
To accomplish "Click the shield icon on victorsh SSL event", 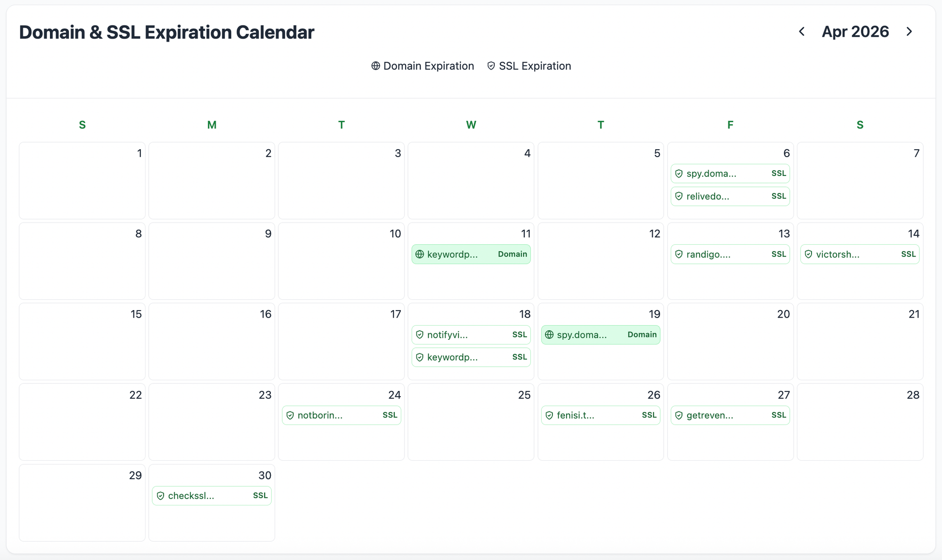I will [x=809, y=254].
